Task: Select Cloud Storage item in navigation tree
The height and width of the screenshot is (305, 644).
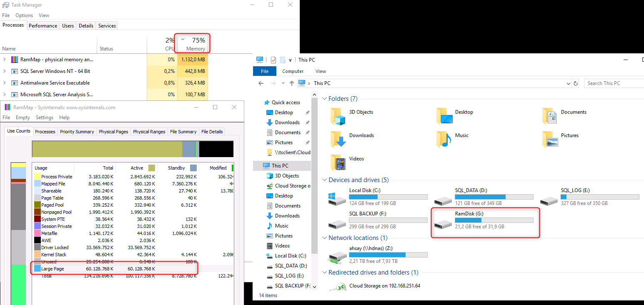Action: pos(288,186)
